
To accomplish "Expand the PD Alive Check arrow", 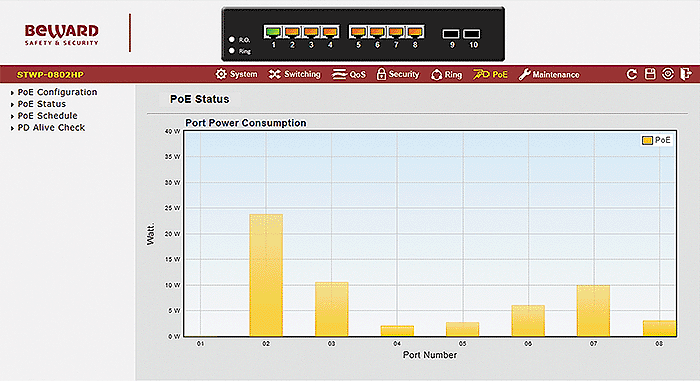I will 12,128.
